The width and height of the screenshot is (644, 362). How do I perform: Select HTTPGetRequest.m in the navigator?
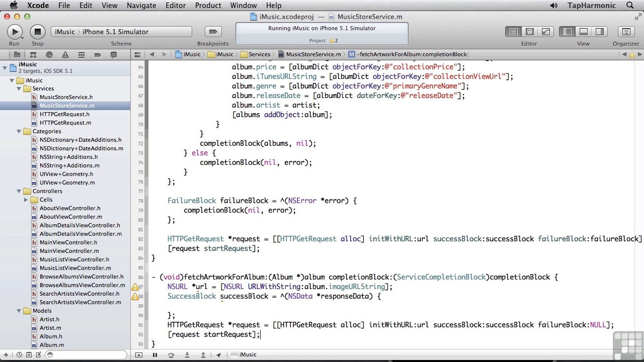65,123
